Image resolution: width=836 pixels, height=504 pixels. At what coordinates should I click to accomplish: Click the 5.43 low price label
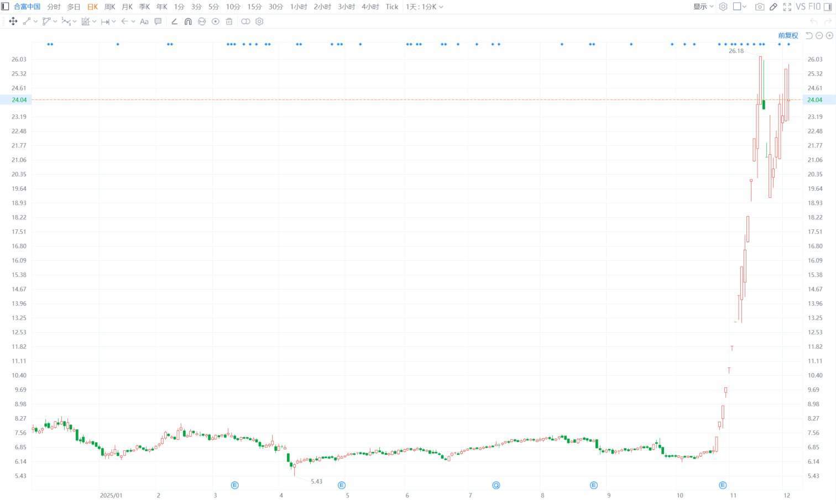[316, 481]
